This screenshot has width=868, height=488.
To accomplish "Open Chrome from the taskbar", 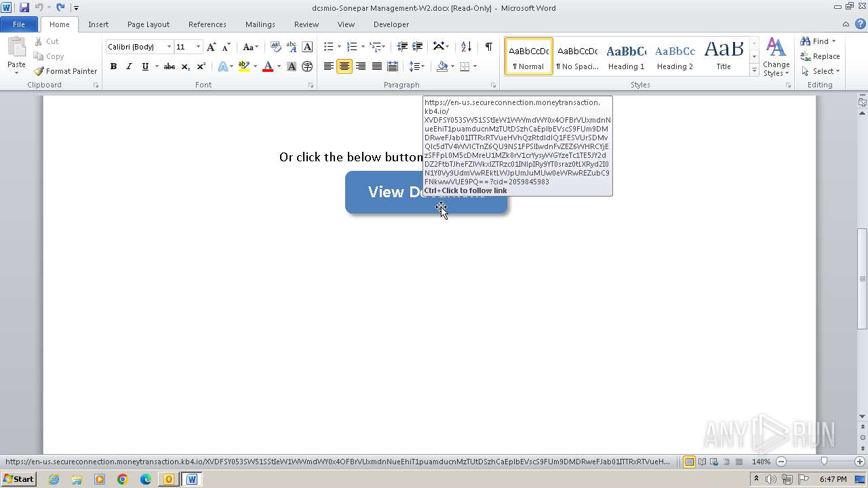I will coord(123,479).
